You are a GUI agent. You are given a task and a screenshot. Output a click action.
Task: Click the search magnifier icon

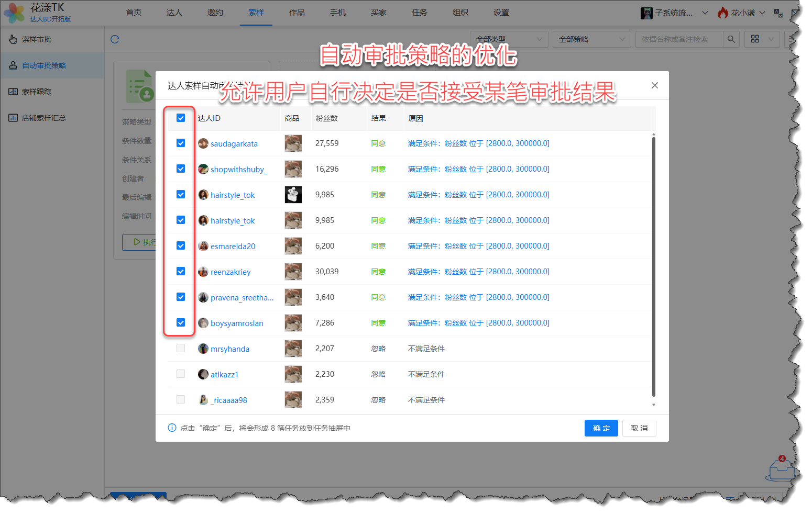coord(731,39)
